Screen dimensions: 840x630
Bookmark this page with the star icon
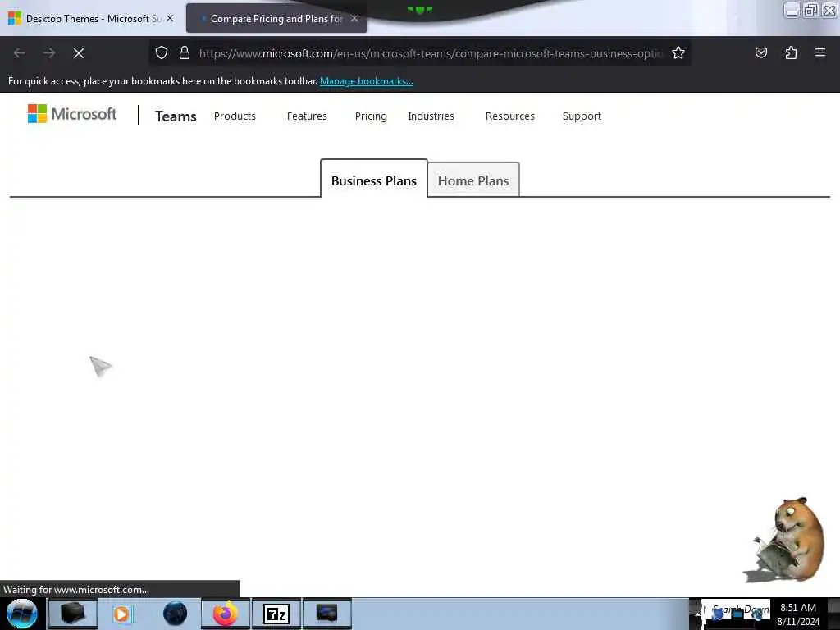click(678, 52)
